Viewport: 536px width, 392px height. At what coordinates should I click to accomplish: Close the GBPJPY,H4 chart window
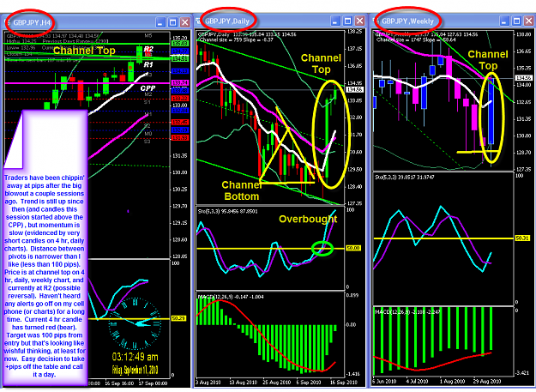[x=185, y=22]
